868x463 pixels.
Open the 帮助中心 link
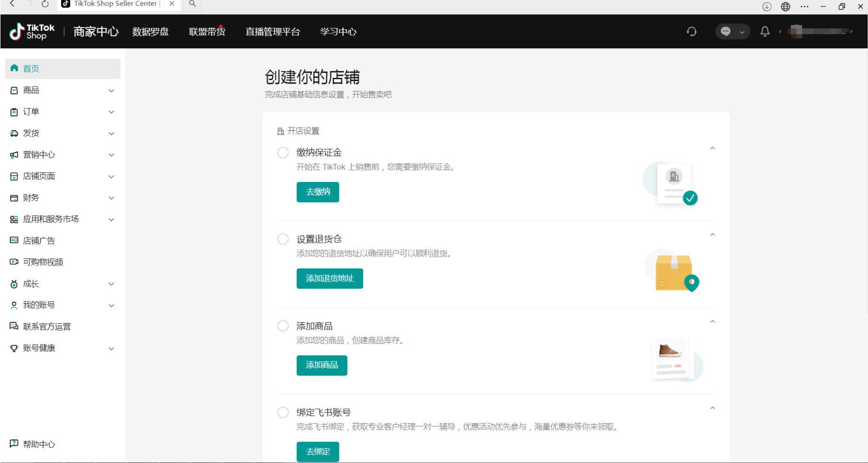pyautogui.click(x=39, y=444)
